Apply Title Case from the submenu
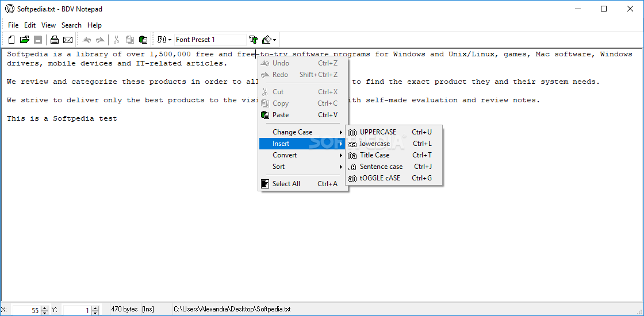The height and width of the screenshot is (316, 644). 394,155
